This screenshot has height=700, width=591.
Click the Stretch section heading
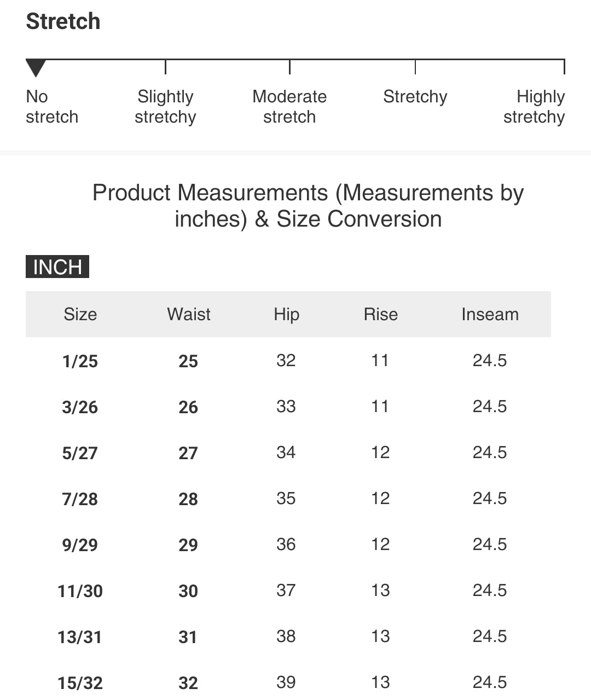(63, 21)
